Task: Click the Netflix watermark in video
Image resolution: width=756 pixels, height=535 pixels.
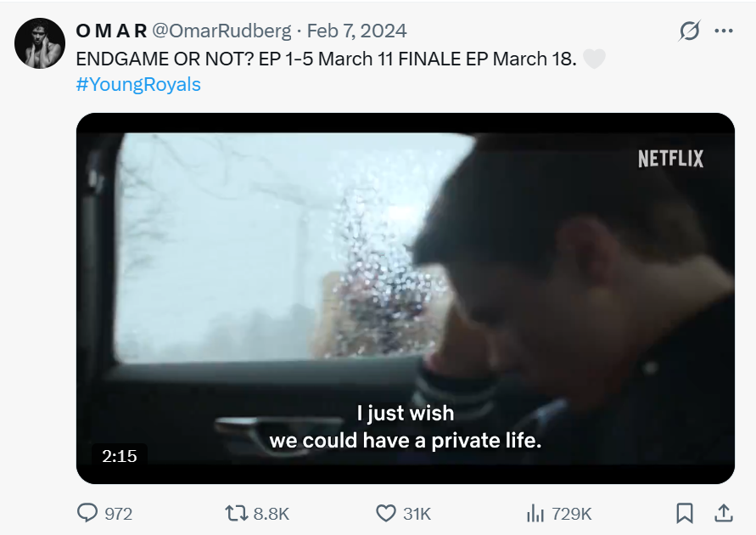Action: pyautogui.click(x=670, y=159)
